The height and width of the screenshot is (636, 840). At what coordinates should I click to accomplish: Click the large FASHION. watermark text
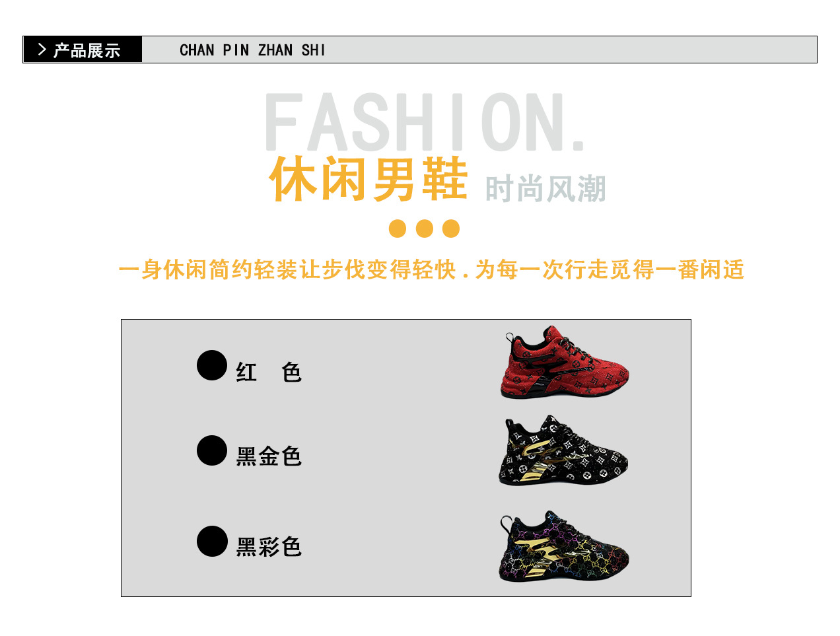coord(425,123)
